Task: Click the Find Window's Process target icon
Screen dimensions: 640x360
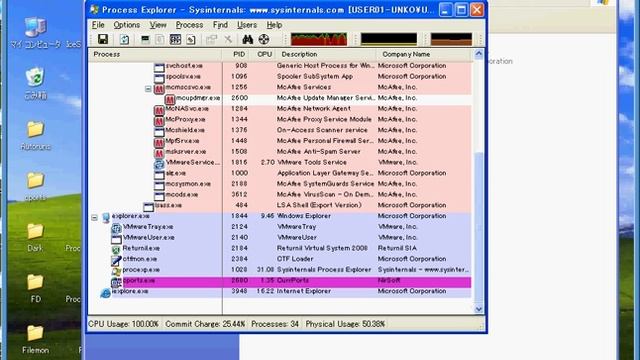Action: (x=264, y=39)
